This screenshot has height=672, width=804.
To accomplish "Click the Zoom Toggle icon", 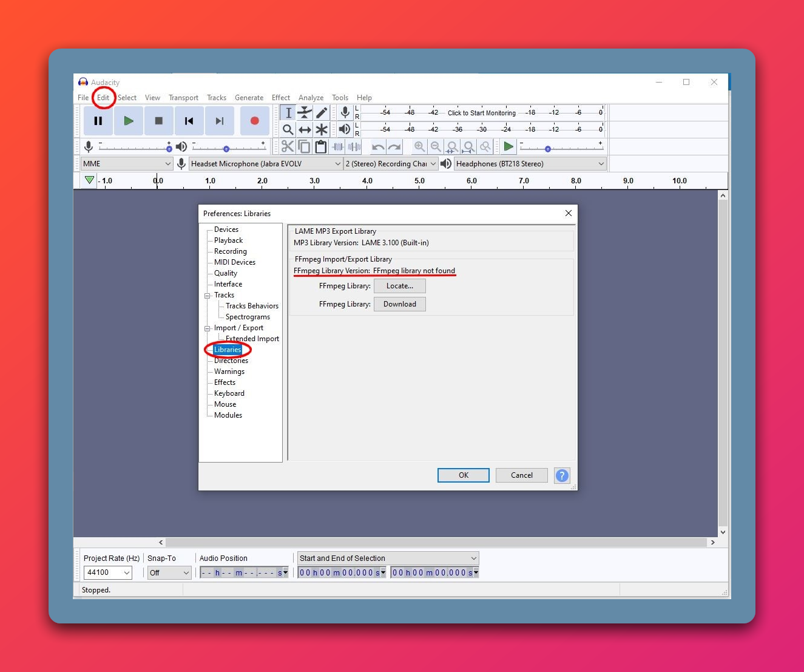I will (485, 146).
